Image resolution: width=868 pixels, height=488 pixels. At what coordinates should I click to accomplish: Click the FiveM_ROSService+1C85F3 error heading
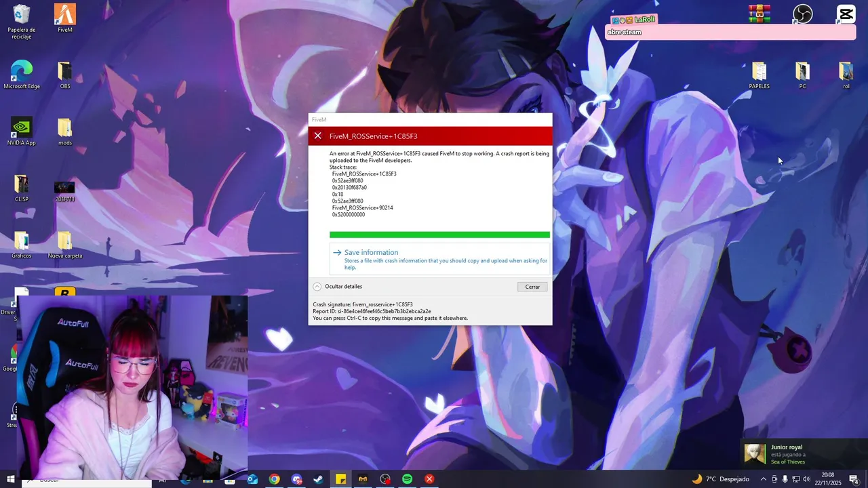373,136
